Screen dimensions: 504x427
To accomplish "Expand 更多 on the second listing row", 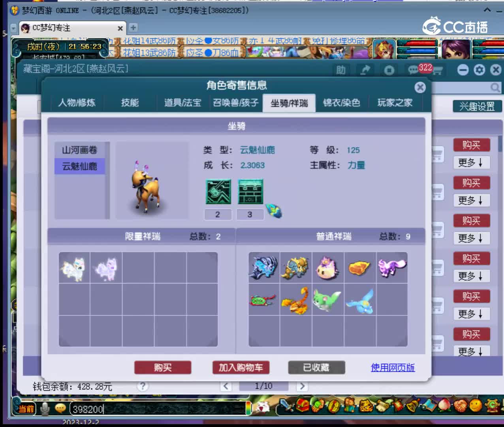I will pyautogui.click(x=472, y=200).
